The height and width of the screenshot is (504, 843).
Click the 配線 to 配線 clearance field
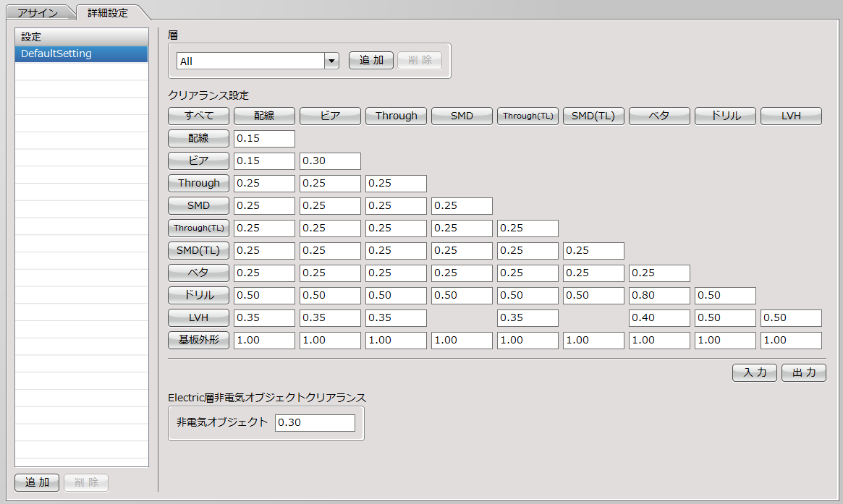pyautogui.click(x=265, y=139)
